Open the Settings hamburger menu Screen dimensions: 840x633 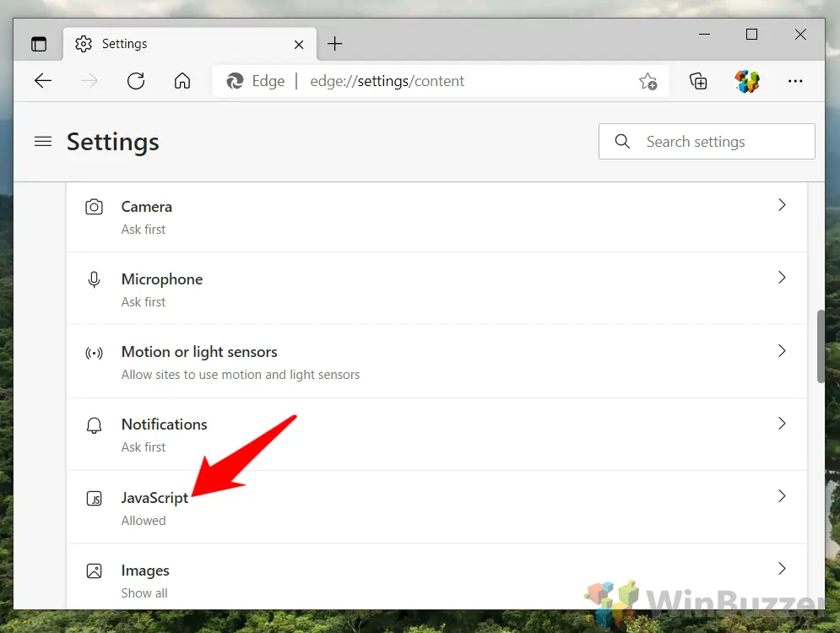43,142
